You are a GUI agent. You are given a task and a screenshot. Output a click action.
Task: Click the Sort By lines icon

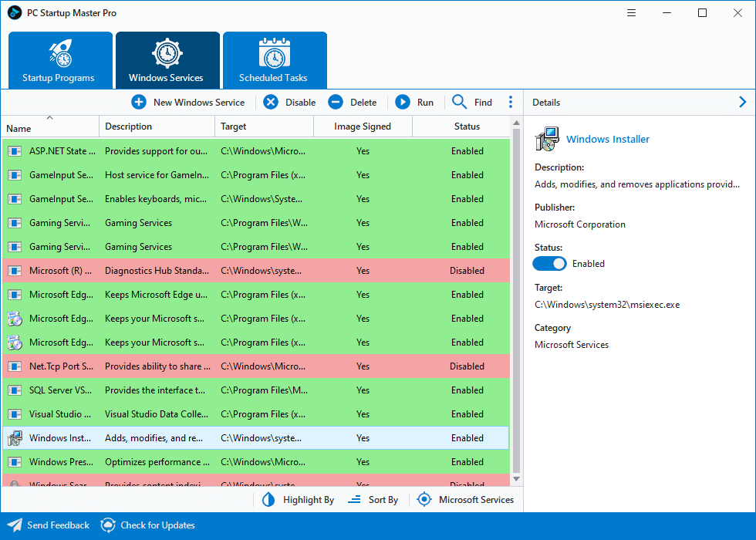click(x=354, y=500)
